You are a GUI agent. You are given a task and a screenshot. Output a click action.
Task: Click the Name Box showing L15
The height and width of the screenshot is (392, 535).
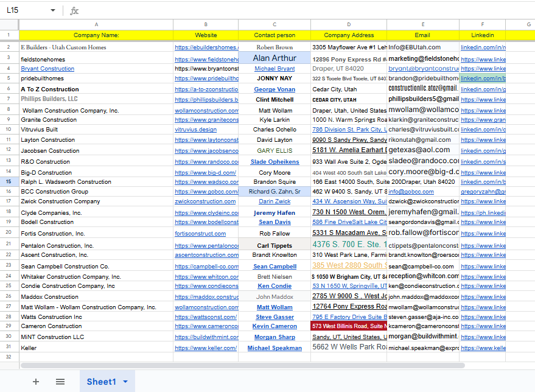pyautogui.click(x=24, y=10)
